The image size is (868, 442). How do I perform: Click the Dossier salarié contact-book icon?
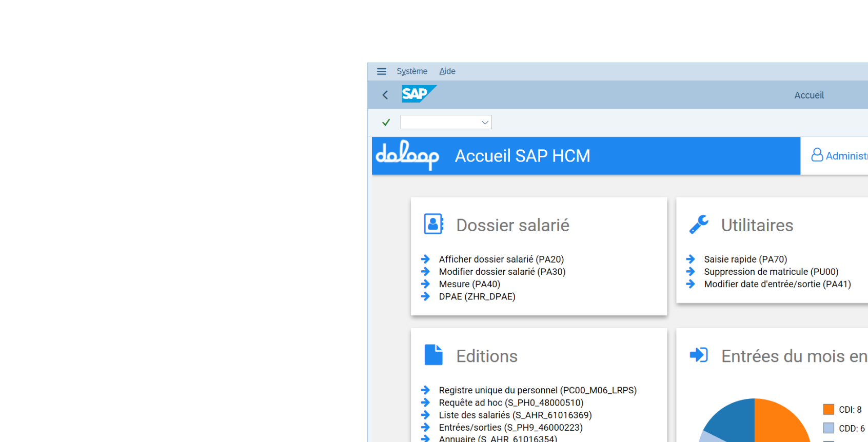433,224
